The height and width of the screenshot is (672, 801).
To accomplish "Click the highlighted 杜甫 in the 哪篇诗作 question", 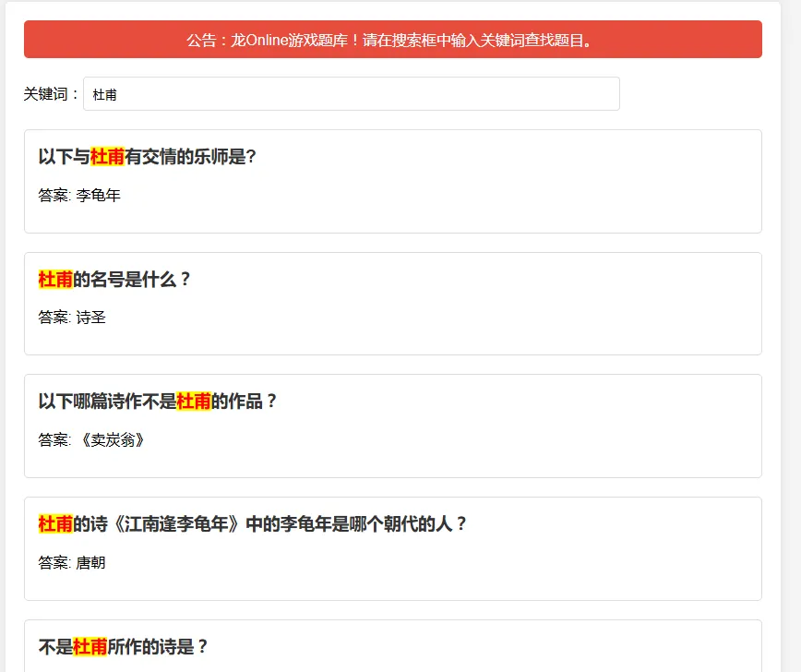I will pyautogui.click(x=194, y=402).
